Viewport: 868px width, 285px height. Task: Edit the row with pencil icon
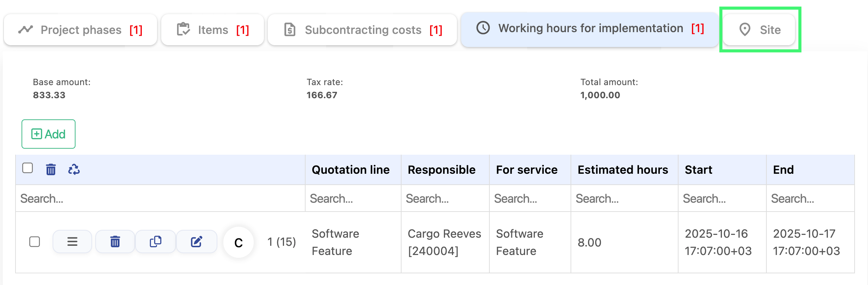point(197,242)
